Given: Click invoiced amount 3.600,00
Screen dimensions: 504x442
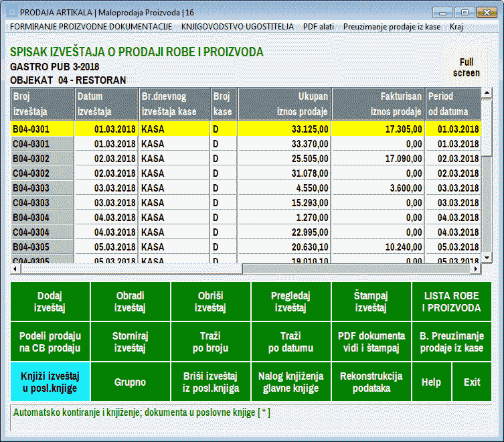Looking at the screenshot, I should click(406, 188).
